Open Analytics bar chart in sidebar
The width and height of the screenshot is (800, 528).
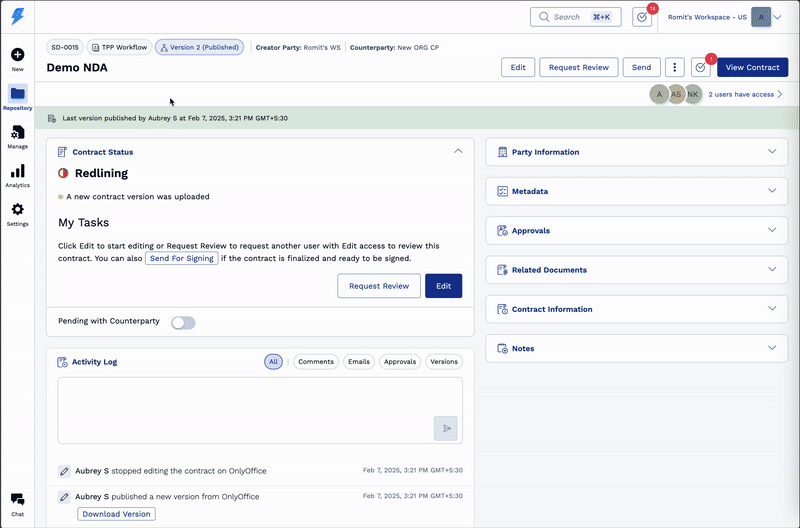(17, 171)
